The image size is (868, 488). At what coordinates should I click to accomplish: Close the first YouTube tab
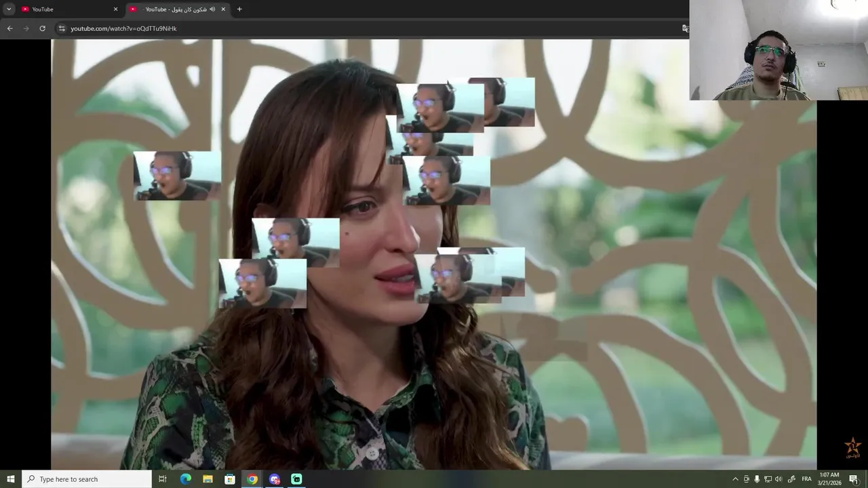(x=115, y=9)
